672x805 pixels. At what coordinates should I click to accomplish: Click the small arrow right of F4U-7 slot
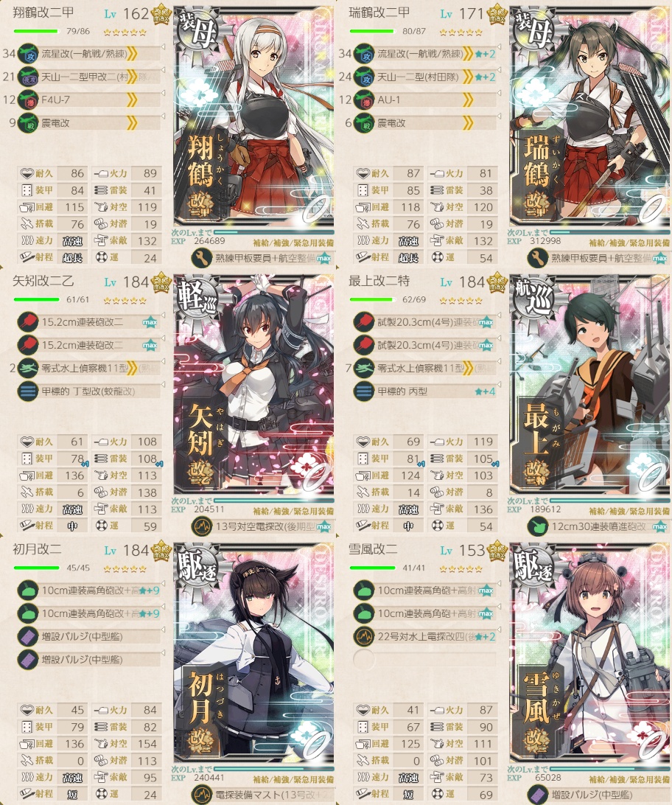163,94
